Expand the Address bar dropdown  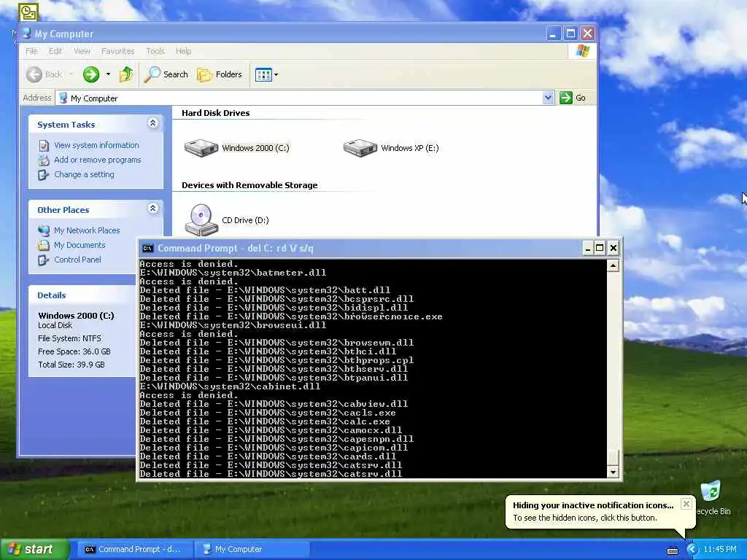tap(548, 98)
